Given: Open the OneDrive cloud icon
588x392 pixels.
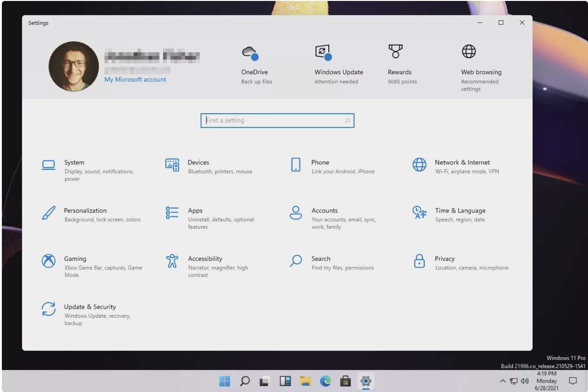Looking at the screenshot, I should 251,53.
